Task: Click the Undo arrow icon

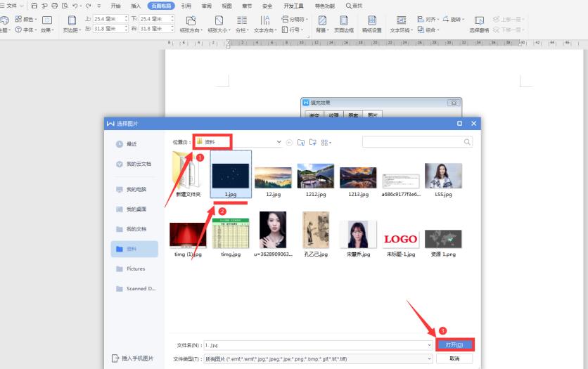Action: tap(75, 6)
